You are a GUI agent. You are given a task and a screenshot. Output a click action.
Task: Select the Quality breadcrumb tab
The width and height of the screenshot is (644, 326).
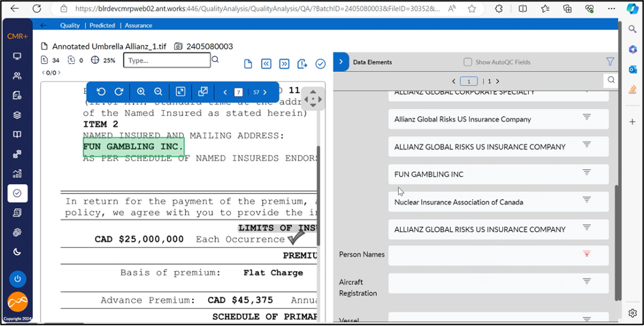(70, 25)
